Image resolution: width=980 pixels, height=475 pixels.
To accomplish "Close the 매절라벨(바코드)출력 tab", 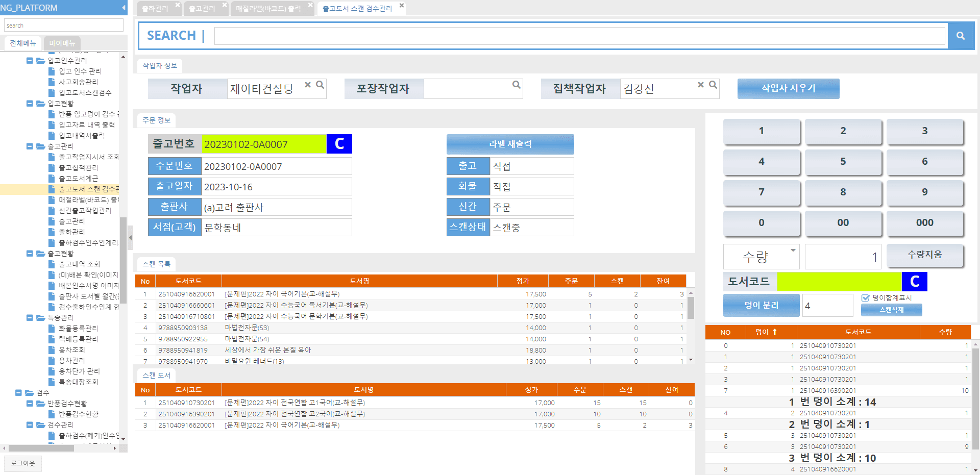I will click(310, 5).
